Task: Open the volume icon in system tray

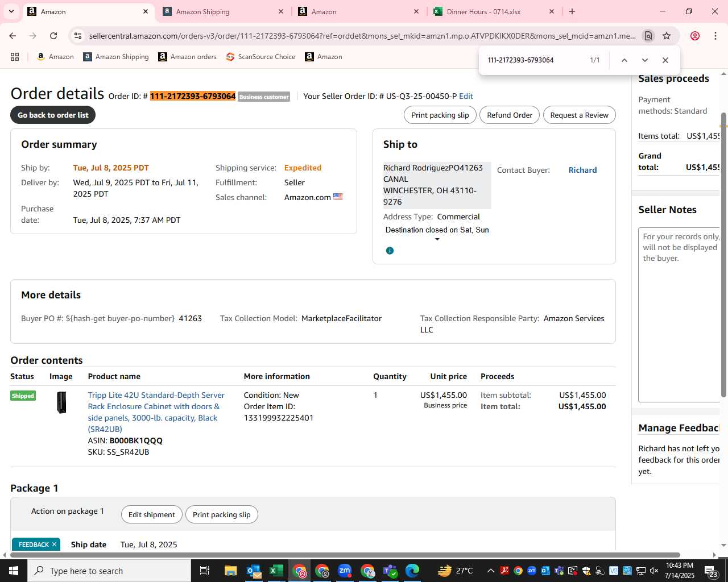Action: tap(654, 571)
